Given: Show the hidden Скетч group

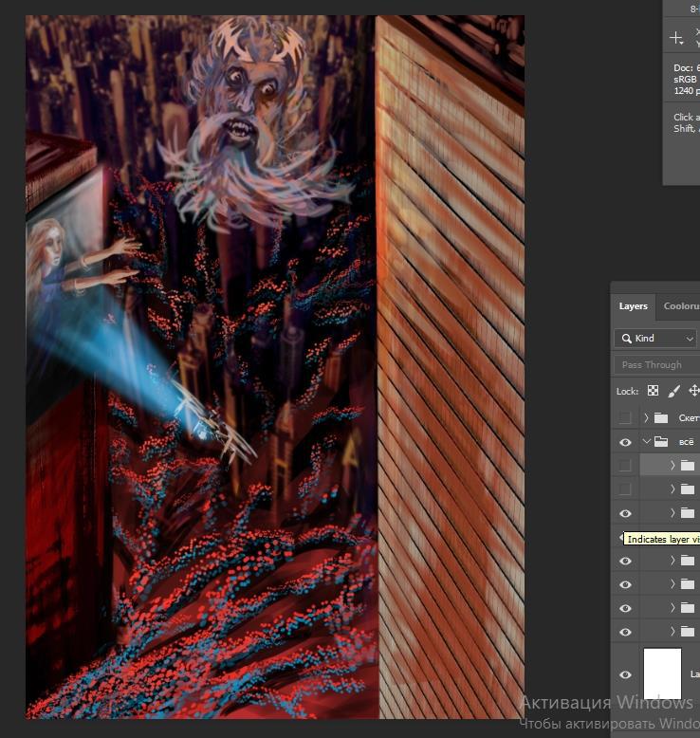Looking at the screenshot, I should pyautogui.click(x=624, y=417).
